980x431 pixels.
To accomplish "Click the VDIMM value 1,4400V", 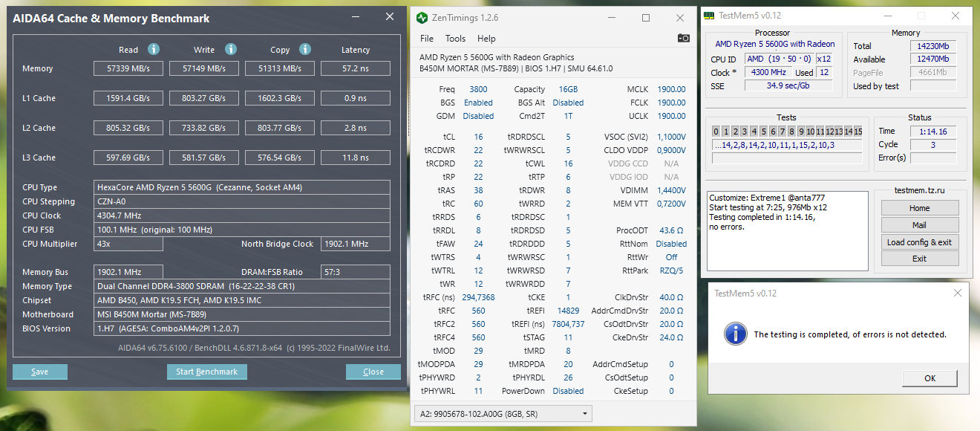I will [671, 190].
